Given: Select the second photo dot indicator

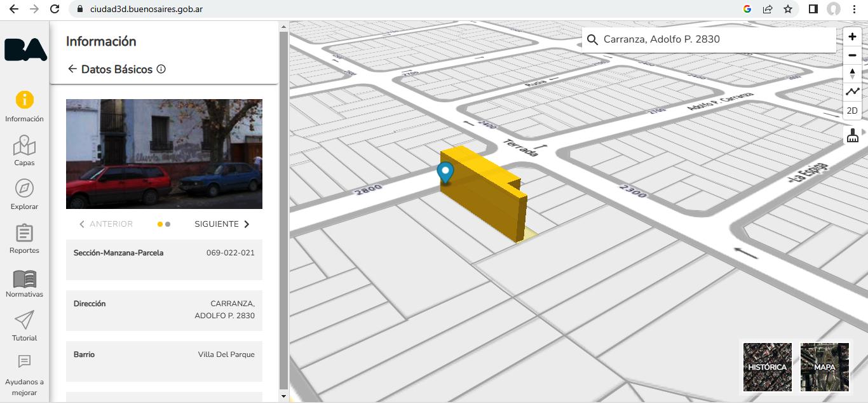Looking at the screenshot, I should coord(168,224).
